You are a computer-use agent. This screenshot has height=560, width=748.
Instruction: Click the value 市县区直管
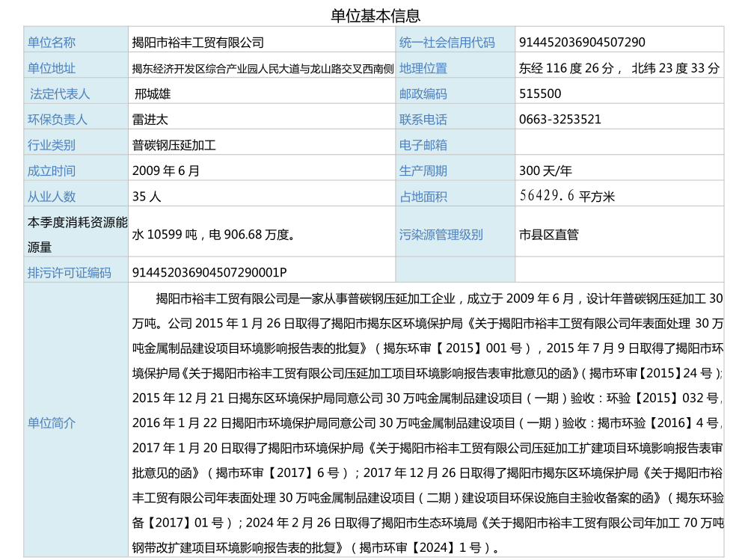click(549, 235)
